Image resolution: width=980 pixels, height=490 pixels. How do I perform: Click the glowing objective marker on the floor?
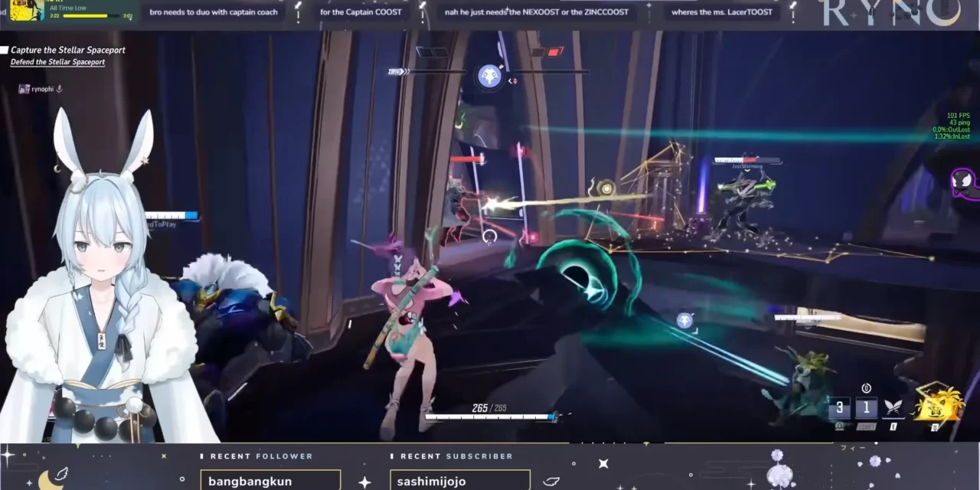click(x=685, y=321)
